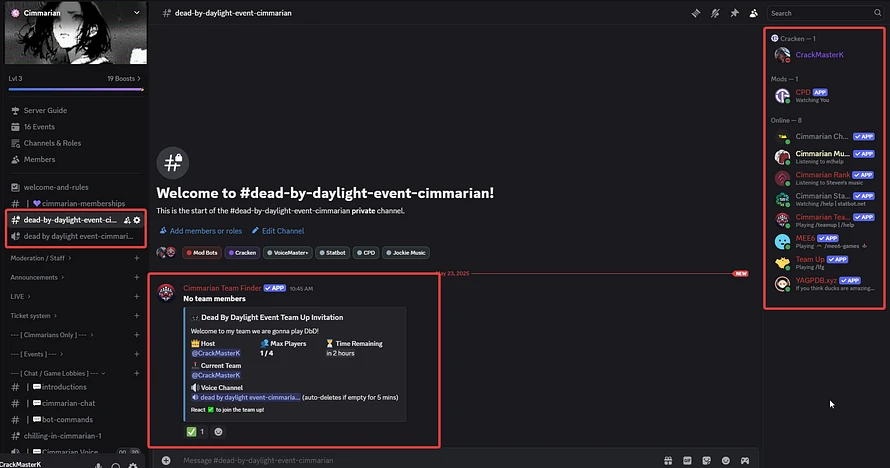Expand the Announcements category
This screenshot has width=890, height=468.
click(x=37, y=277)
